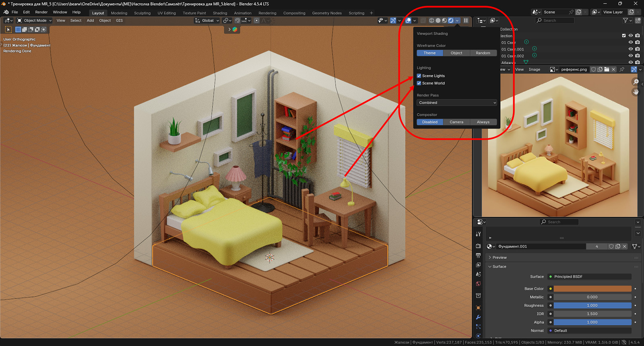Click the tweak select tool icon

pyautogui.click(x=8, y=29)
